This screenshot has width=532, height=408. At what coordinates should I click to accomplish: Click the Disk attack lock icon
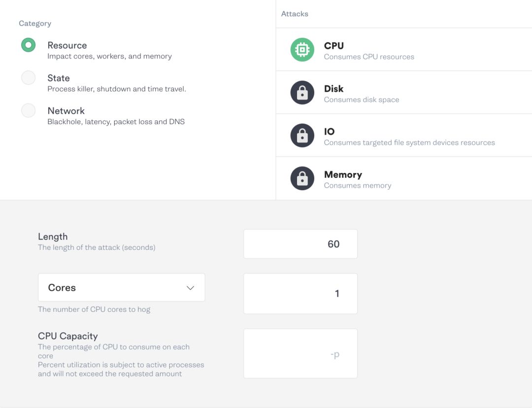pyautogui.click(x=302, y=93)
